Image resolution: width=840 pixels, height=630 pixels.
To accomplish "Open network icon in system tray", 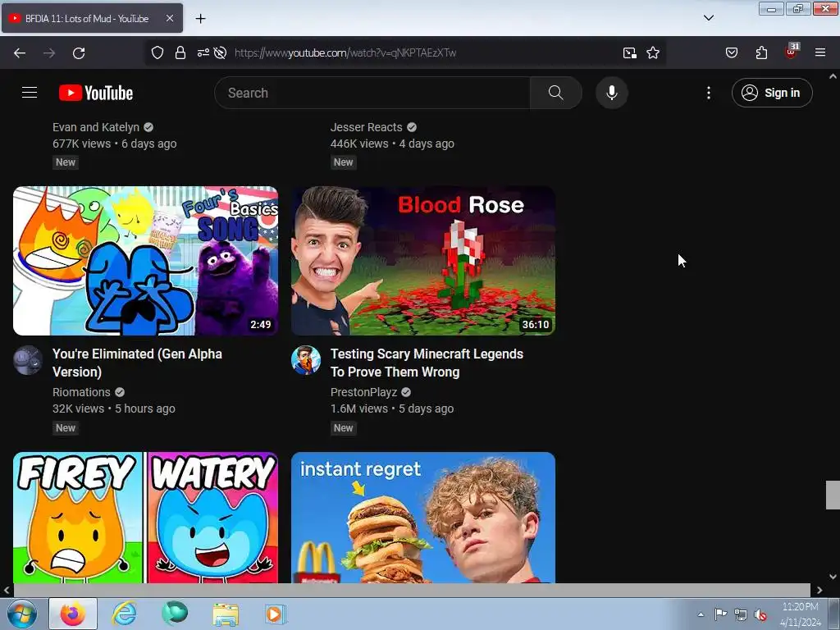I will (741, 614).
